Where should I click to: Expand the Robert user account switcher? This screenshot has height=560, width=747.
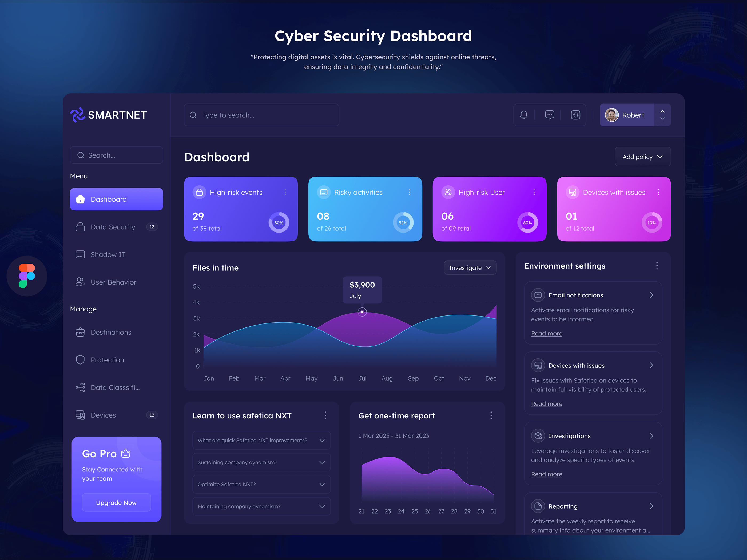point(662,115)
